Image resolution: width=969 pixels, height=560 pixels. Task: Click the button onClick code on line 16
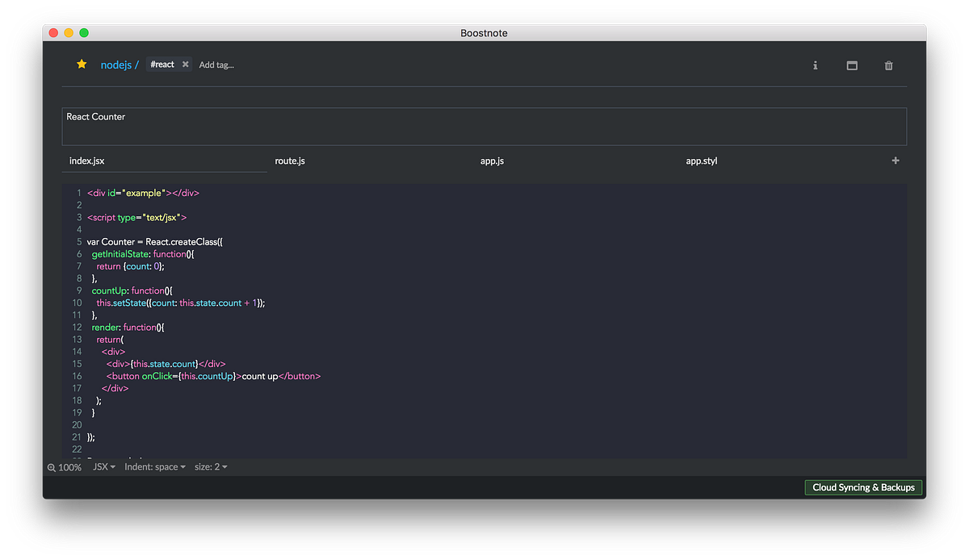(213, 376)
